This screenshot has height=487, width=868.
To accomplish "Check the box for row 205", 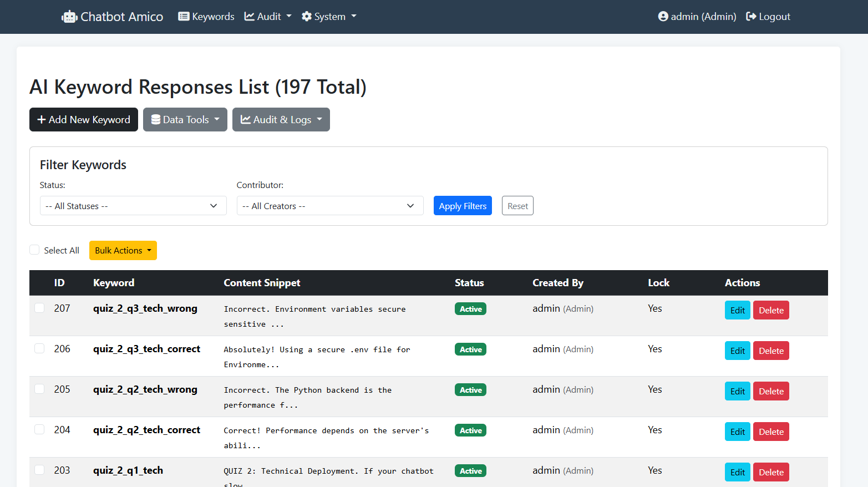I will [39, 389].
